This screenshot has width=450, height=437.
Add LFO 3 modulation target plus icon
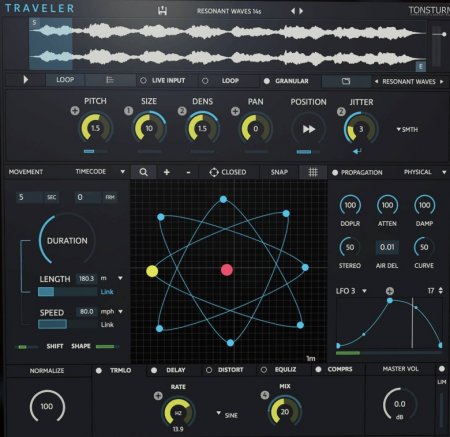tap(390, 291)
